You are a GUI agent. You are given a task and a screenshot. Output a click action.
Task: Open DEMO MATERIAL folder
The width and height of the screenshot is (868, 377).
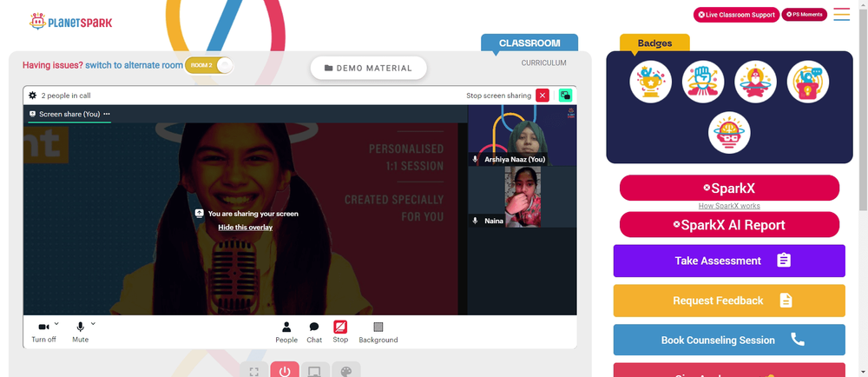click(x=369, y=68)
